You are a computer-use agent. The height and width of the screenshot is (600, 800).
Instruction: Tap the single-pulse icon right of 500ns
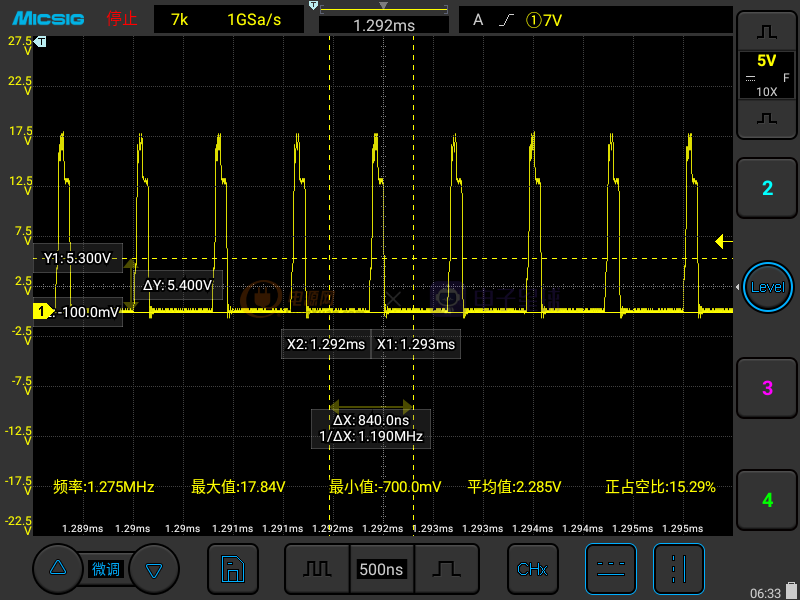[x=447, y=569]
